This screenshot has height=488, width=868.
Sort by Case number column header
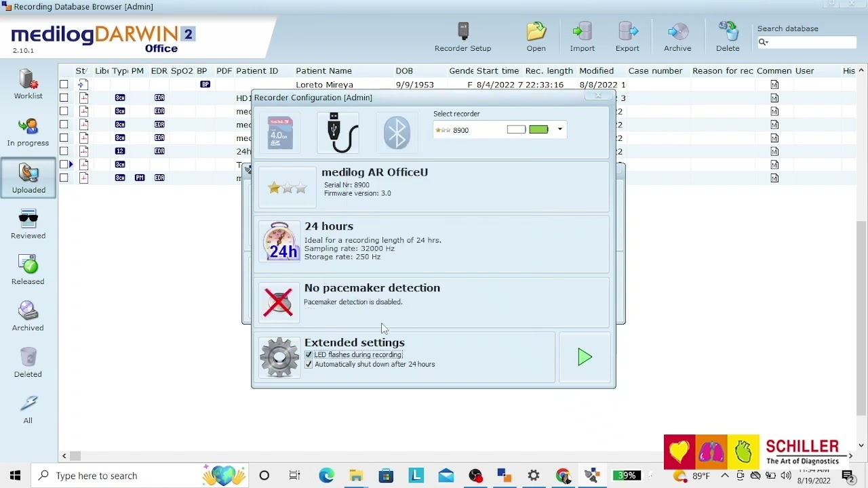coord(655,70)
